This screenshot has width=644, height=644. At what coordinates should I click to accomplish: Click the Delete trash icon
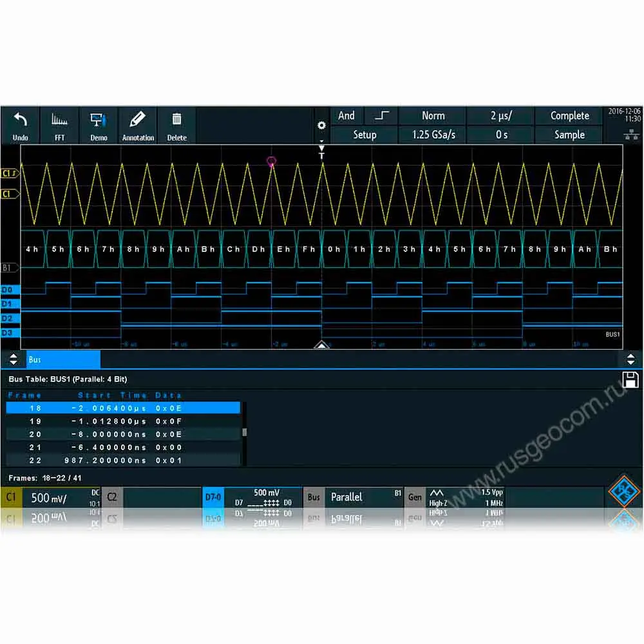tap(176, 120)
